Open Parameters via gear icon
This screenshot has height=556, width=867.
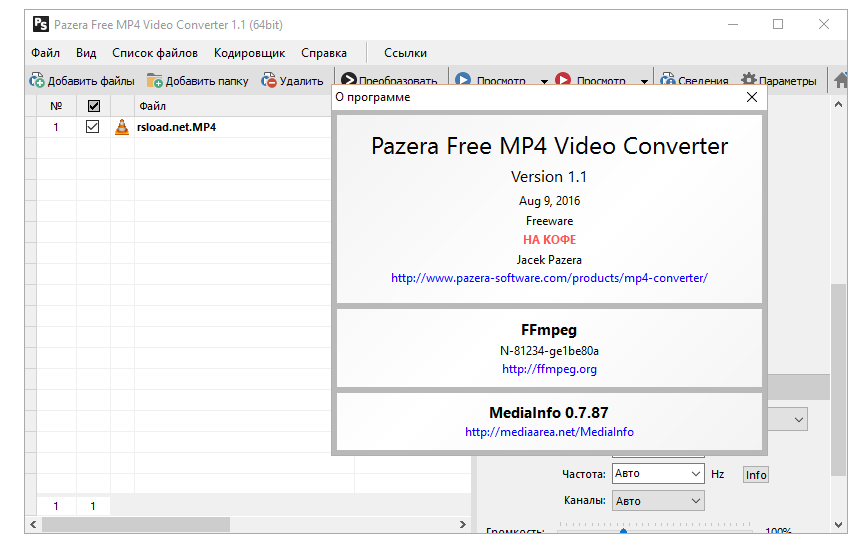click(x=749, y=78)
